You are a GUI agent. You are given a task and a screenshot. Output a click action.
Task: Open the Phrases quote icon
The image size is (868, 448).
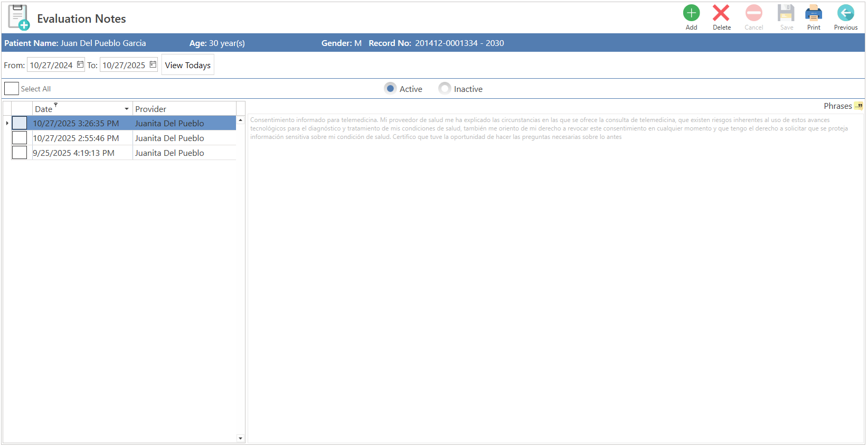tap(859, 106)
